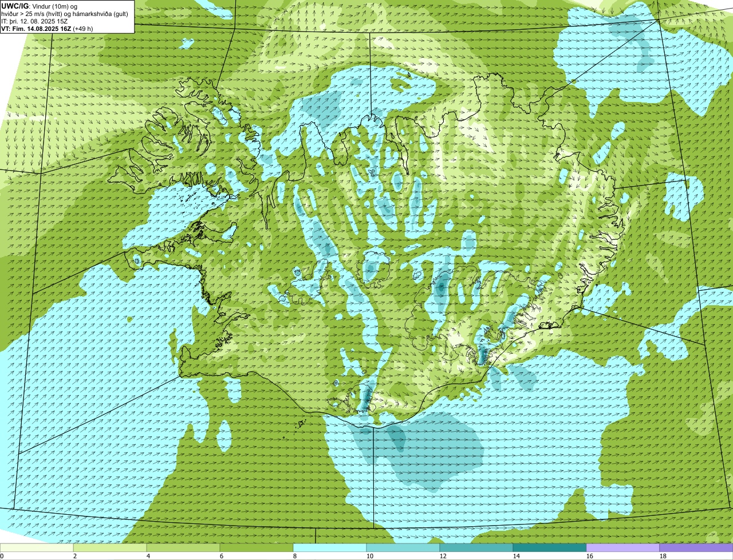Click the 12–14 m/s teal legend swatch

coord(476,548)
